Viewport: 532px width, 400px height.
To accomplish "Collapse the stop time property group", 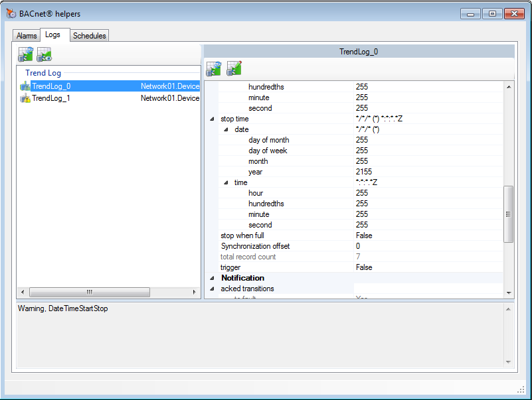I will click(212, 119).
